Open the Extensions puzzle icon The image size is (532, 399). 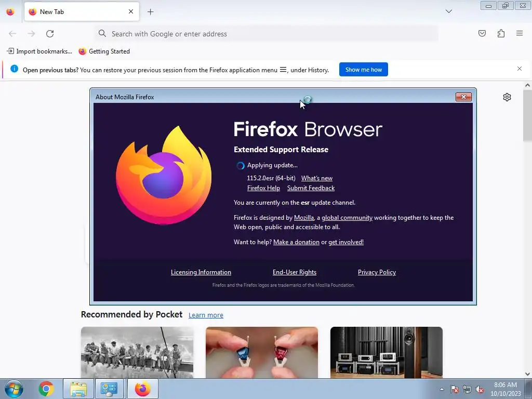[x=501, y=33]
